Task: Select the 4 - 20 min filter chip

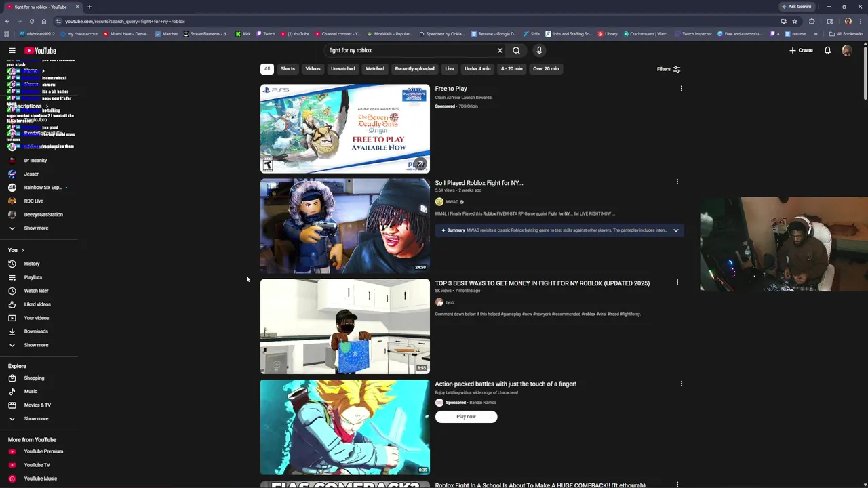Action: (511, 69)
